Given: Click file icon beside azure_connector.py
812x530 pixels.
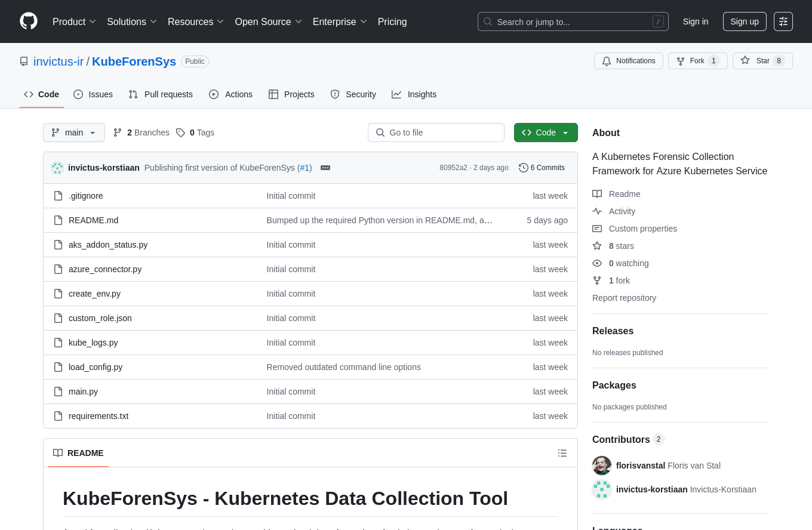Looking at the screenshot, I should [x=58, y=269].
